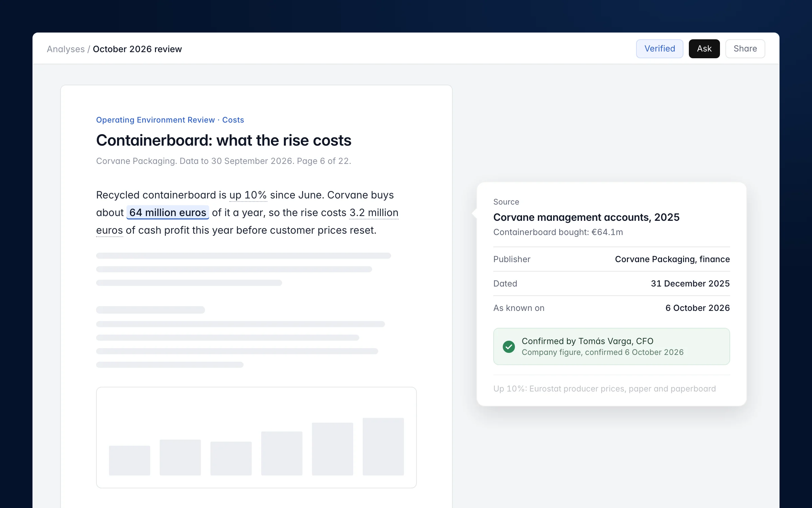Click the 31 December 2025 date value

pyautogui.click(x=690, y=283)
